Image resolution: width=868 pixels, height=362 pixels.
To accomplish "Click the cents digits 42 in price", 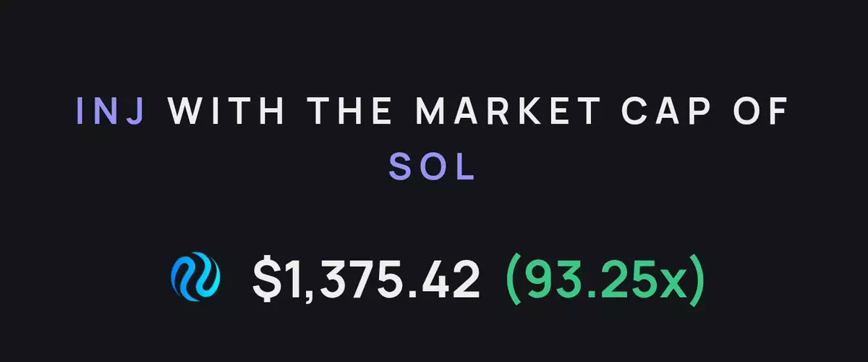I will pos(453,279).
